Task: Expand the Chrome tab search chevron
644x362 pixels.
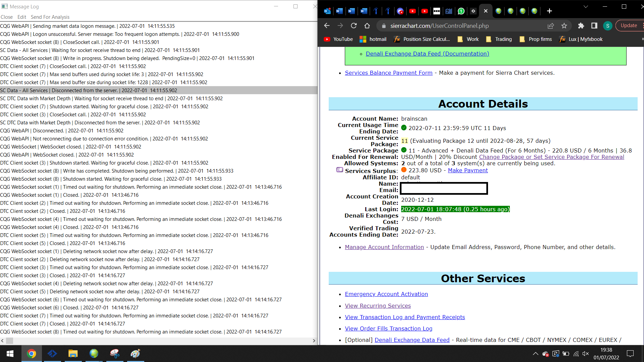Action: click(x=586, y=7)
